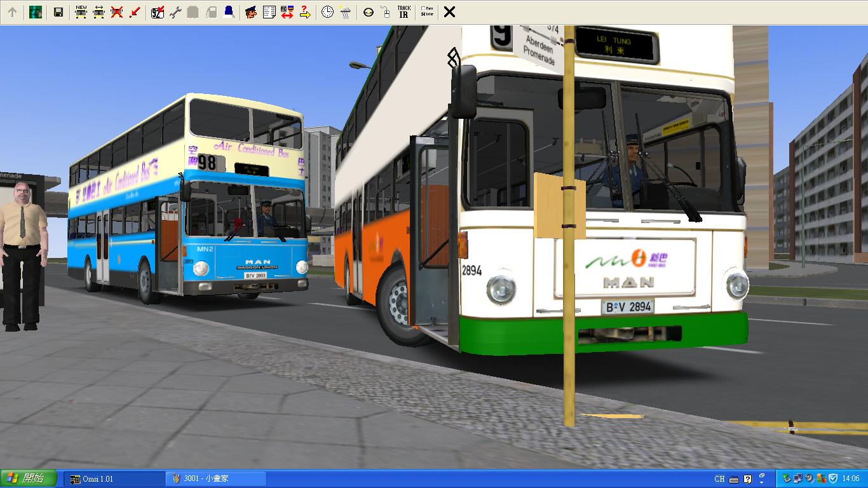The image size is (868, 488).
Task: Click the greyed-out bus wash icon
Action: [193, 12]
